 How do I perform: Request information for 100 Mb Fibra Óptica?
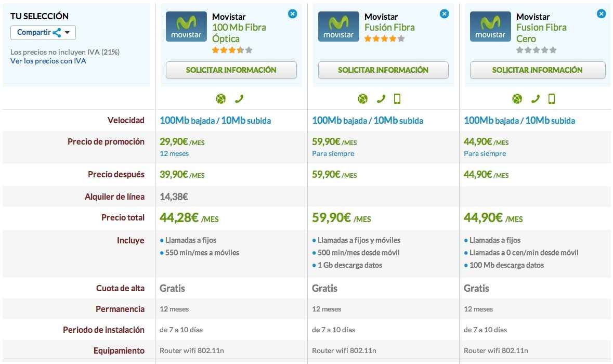(231, 70)
